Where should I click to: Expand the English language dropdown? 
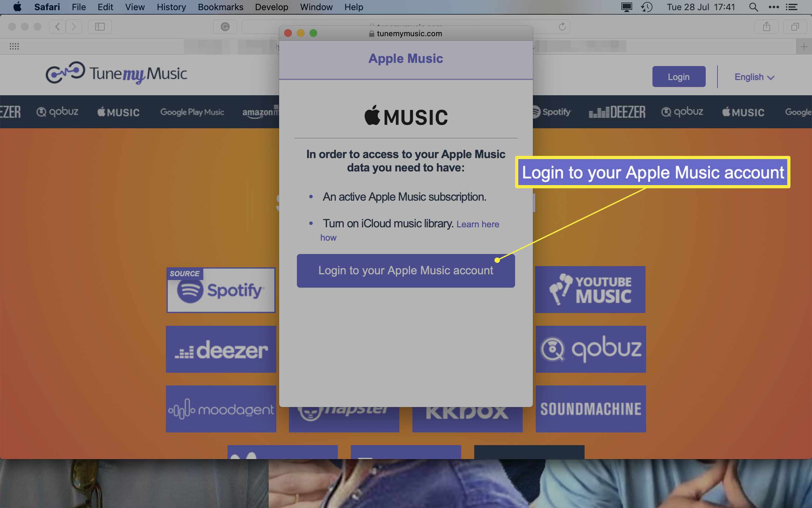click(754, 77)
